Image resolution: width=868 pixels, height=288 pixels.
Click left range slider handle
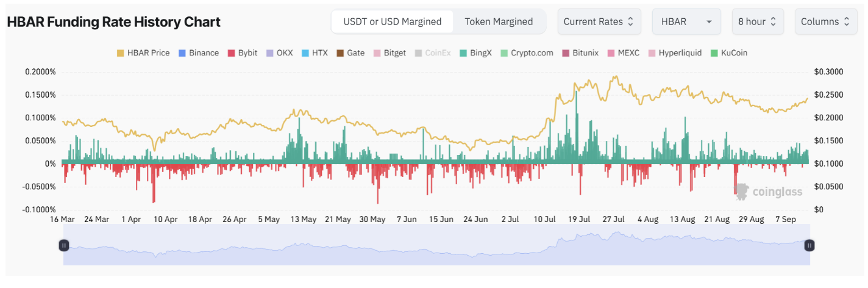[x=64, y=245]
